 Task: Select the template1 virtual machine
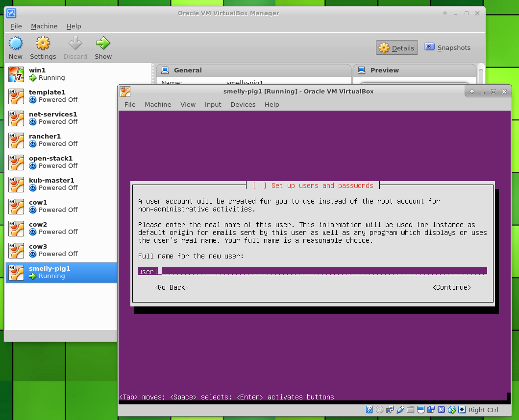pyautogui.click(x=62, y=96)
